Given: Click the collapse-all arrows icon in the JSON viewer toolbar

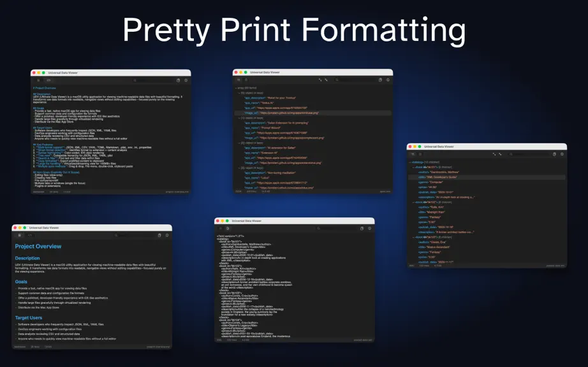Looking at the screenshot, I should 327,80.
